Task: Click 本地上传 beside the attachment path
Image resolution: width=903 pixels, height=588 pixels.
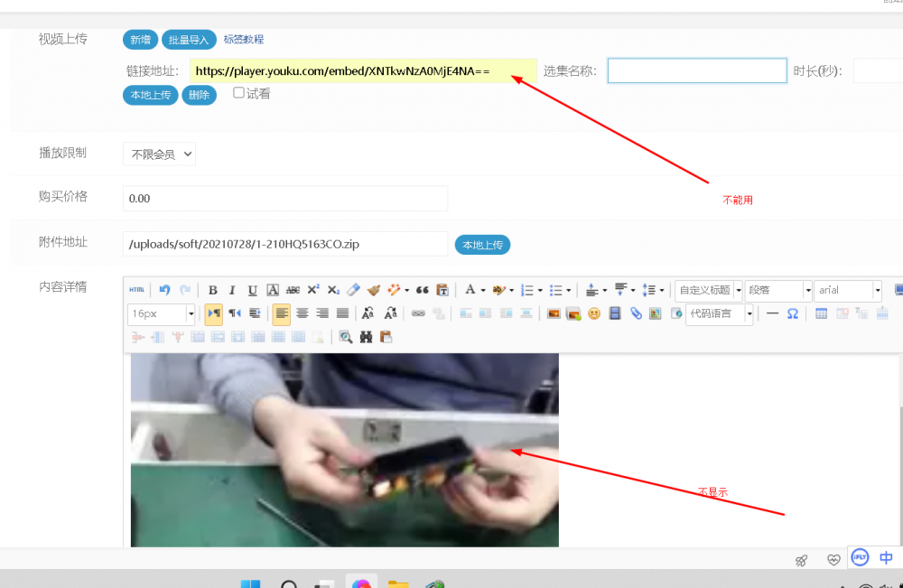Action: pyautogui.click(x=482, y=245)
